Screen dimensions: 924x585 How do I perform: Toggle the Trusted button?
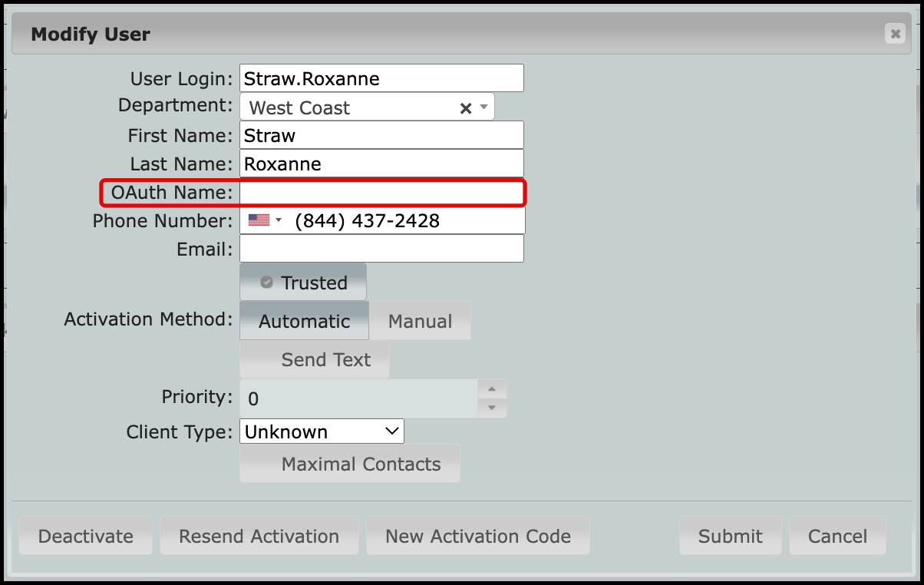(x=303, y=283)
